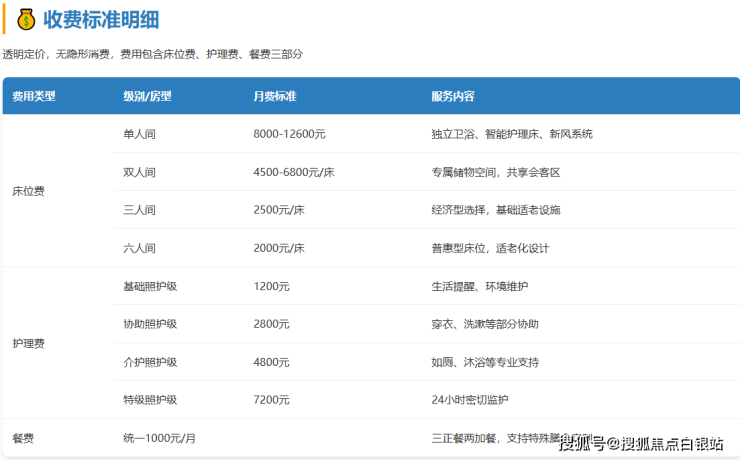Select the 三人间 room type cell
740x460 pixels.
coord(139,210)
